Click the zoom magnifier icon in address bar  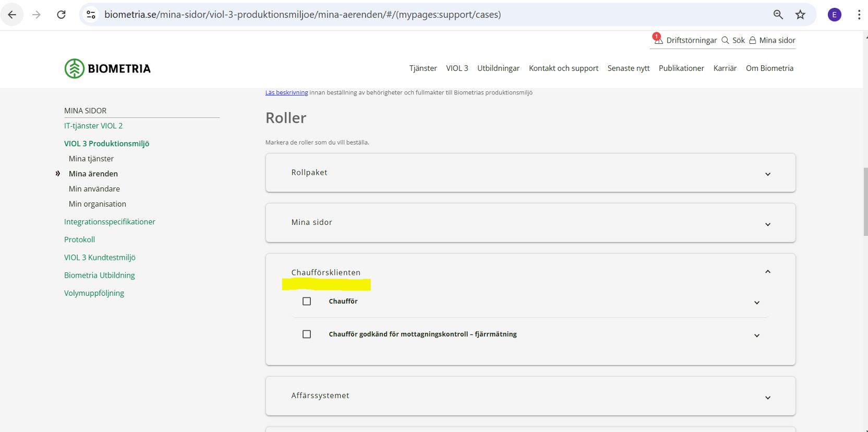point(778,15)
